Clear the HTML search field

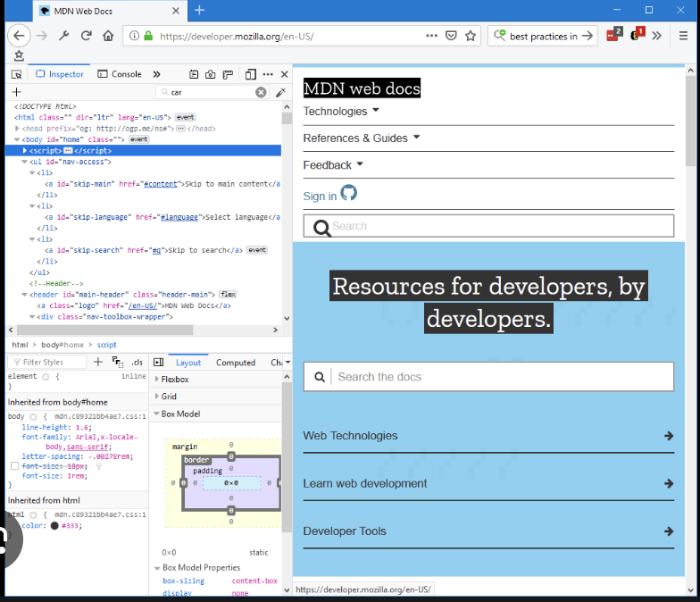pos(261,93)
